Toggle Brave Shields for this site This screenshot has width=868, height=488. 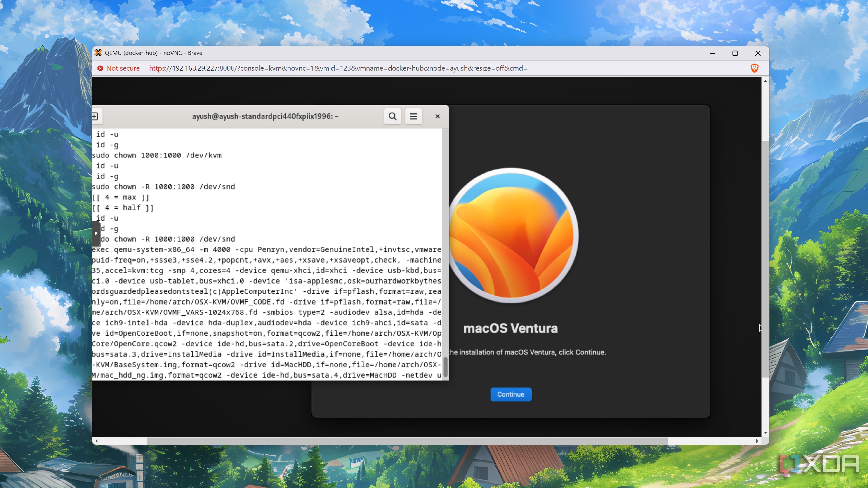pyautogui.click(x=755, y=68)
